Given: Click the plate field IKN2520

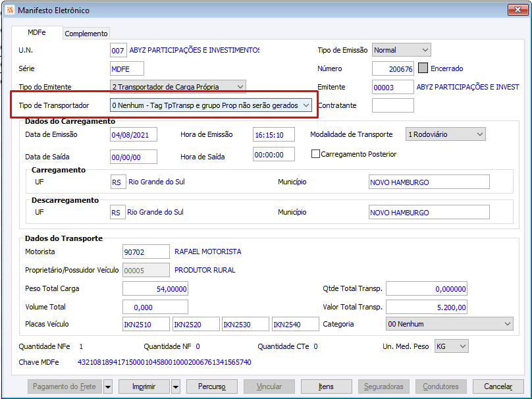Looking at the screenshot, I should pos(196,324).
